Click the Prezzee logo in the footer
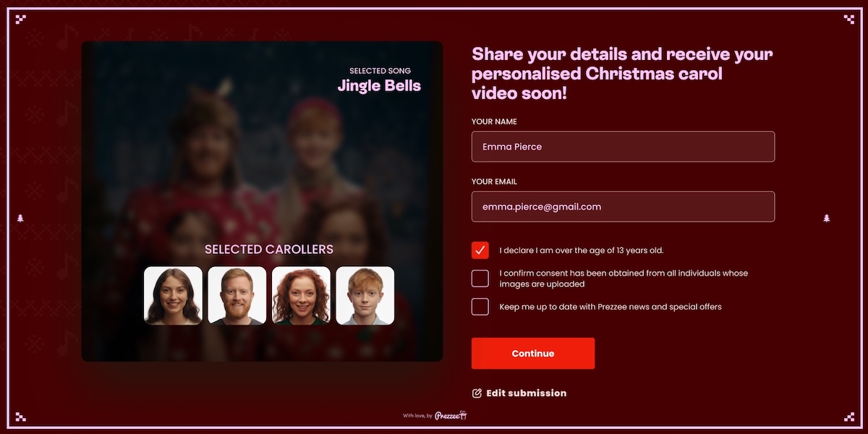This screenshot has width=868, height=434. (x=451, y=415)
